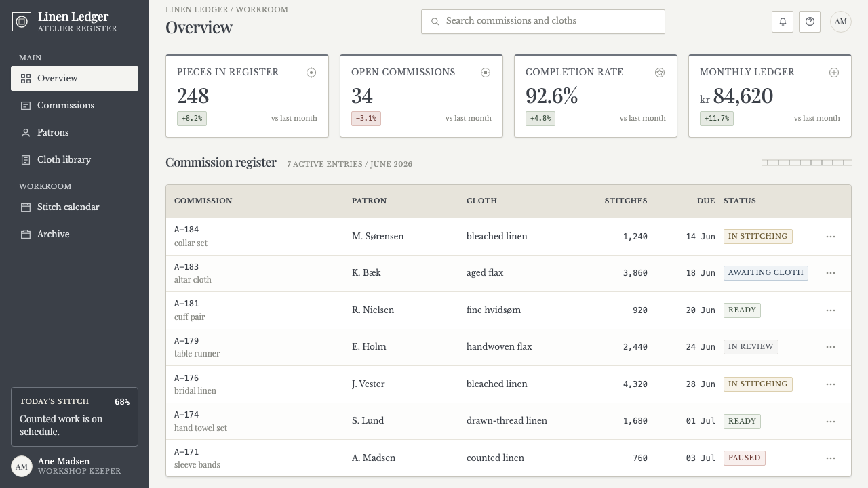Click the In Review status badge
Viewport: 868px width, 488px height.
[x=751, y=347]
